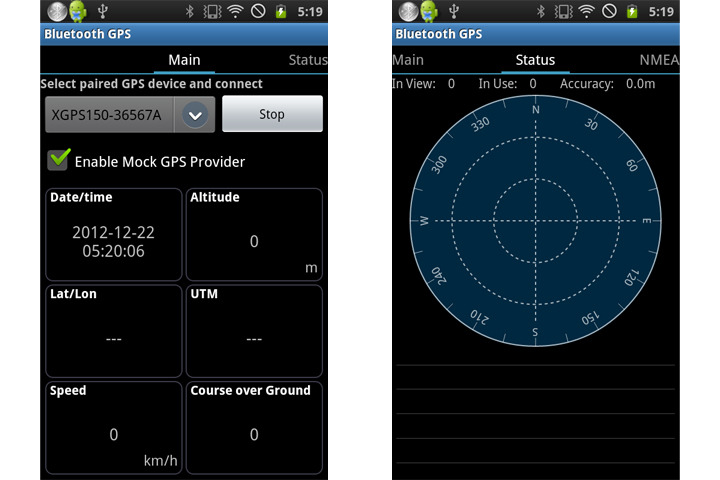Screen dimensions: 720x480
Task: Tap the Course over Ground panel
Action: [254, 428]
